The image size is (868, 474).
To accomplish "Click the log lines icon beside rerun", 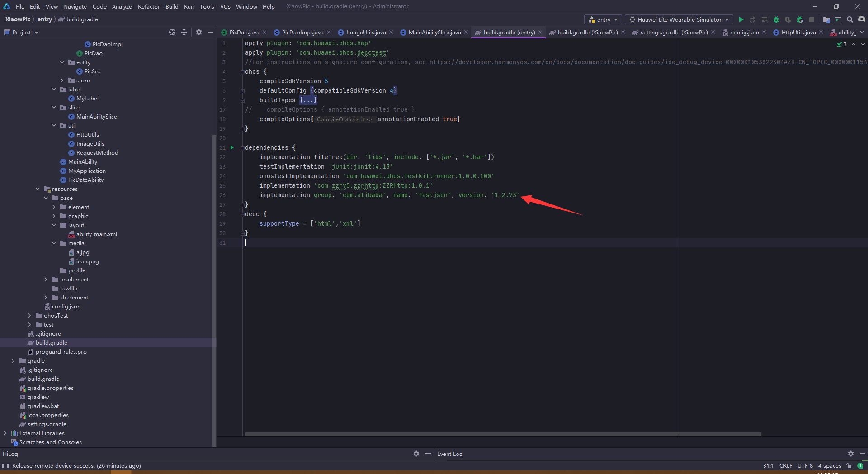I will click(764, 19).
